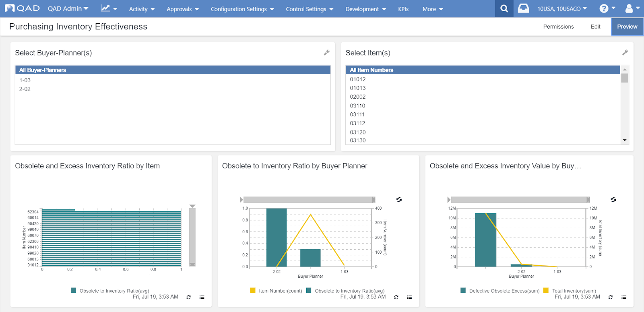Reset zoom on Obsolete to Inventory Ratio chart
The width and height of the screenshot is (644, 312).
(399, 200)
